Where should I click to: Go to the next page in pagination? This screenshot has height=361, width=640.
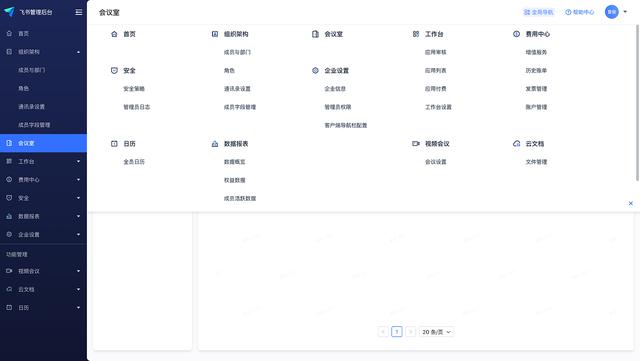[411, 332]
